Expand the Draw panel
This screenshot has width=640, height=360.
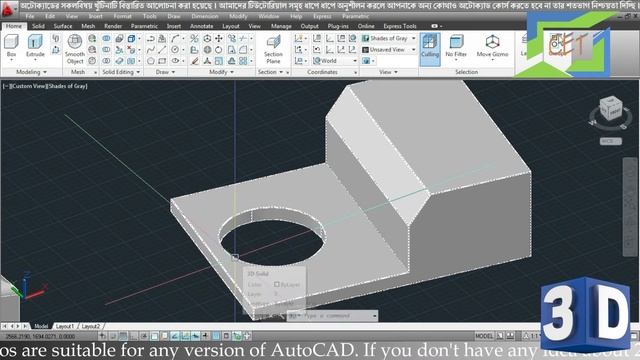coord(165,72)
